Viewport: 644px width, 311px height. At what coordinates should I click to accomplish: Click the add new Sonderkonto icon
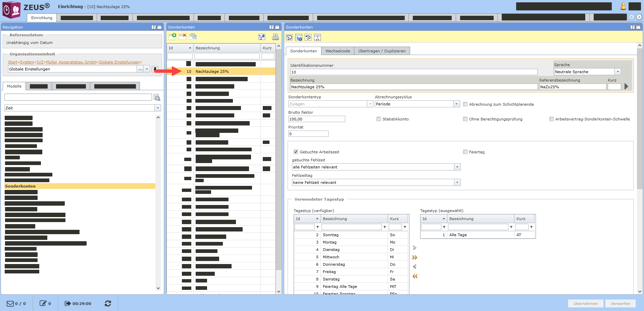[172, 37]
